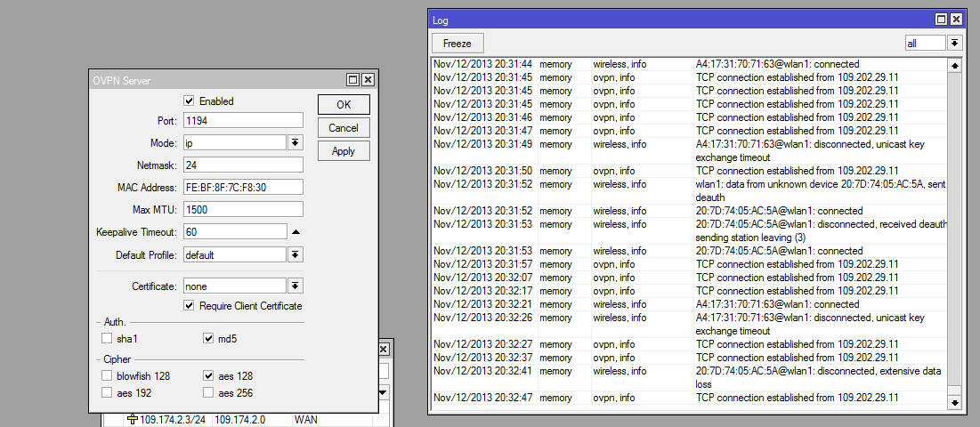Select log entry at 20:32:07
Image resolution: width=980 pixels, height=427 pixels.
(x=689, y=278)
